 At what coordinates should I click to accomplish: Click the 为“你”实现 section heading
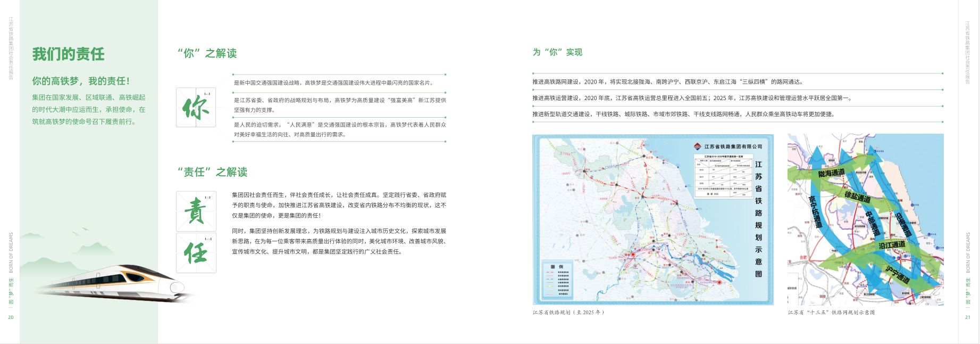pyautogui.click(x=557, y=52)
